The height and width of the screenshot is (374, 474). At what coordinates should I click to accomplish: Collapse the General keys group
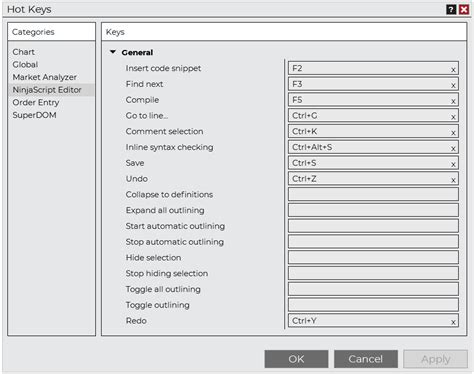click(x=113, y=52)
